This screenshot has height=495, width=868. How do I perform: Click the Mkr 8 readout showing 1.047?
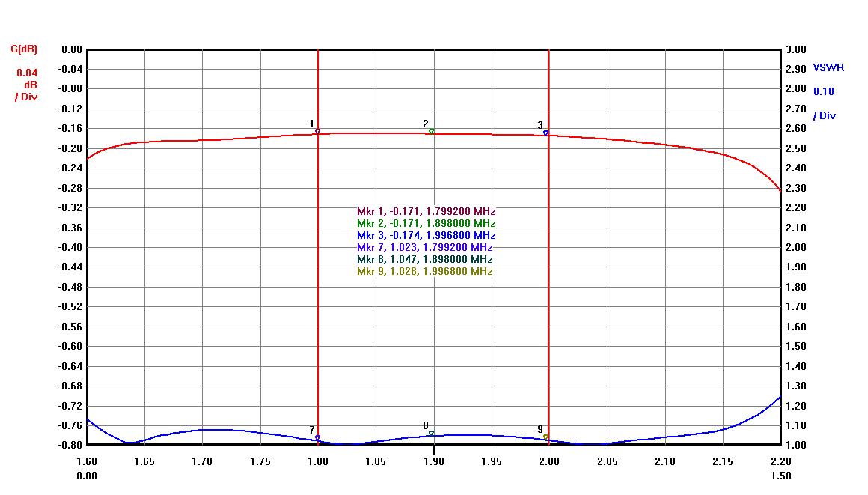424,260
